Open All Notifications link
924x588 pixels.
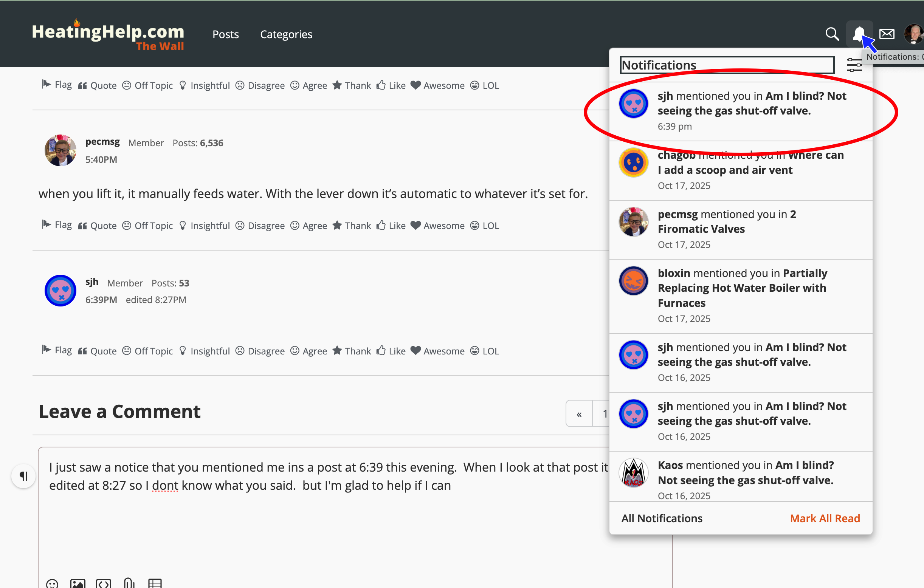pos(662,518)
